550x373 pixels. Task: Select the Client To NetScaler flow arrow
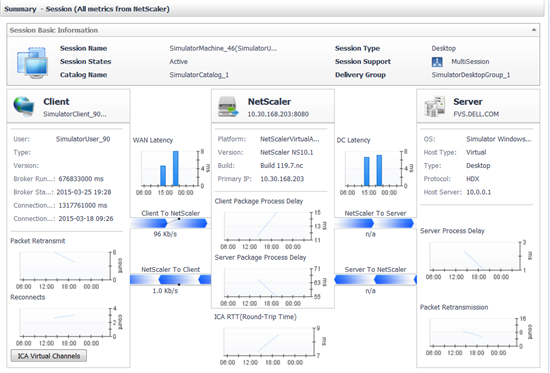[170, 223]
